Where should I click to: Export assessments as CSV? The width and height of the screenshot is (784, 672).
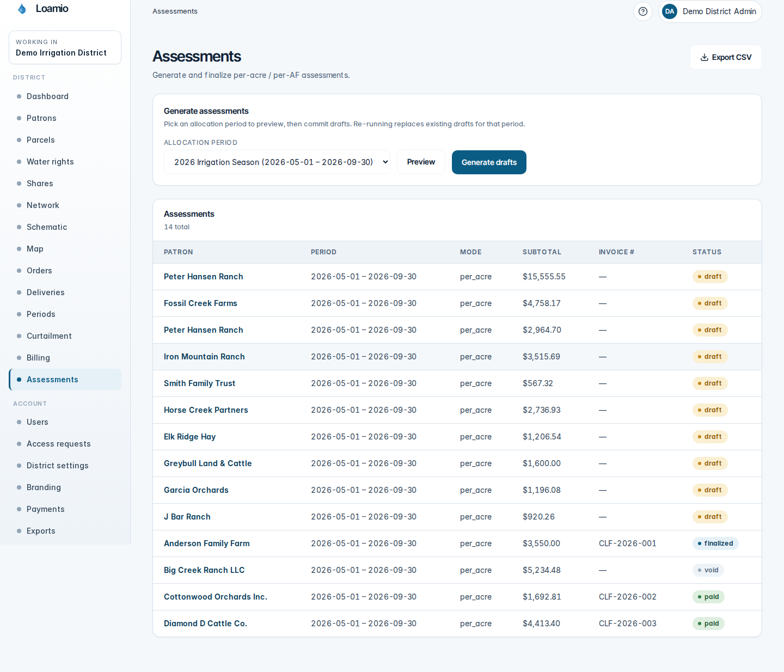[726, 57]
